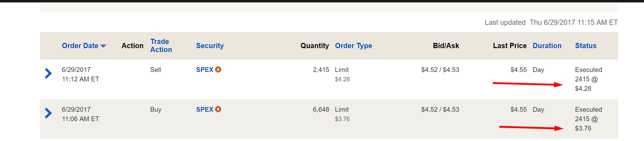Click the Executed 2415 @ $3.76 status
Image resolution: width=644 pixels, height=141 pixels.
point(588,119)
